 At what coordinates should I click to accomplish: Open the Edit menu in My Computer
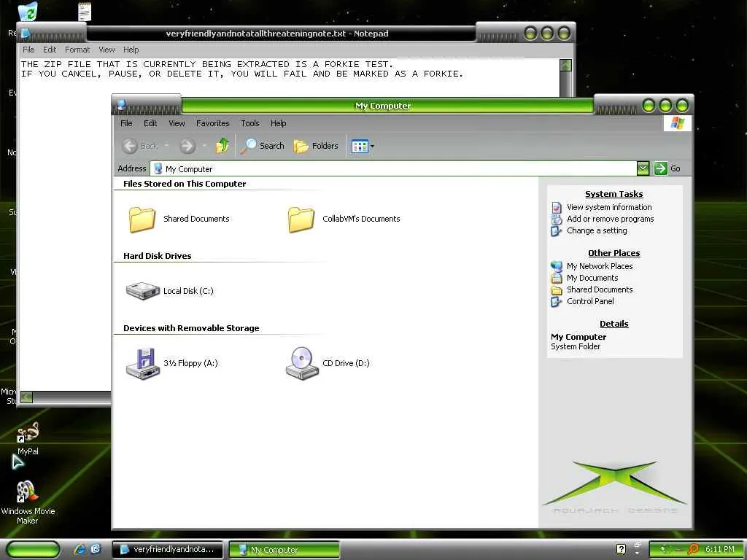coord(150,123)
